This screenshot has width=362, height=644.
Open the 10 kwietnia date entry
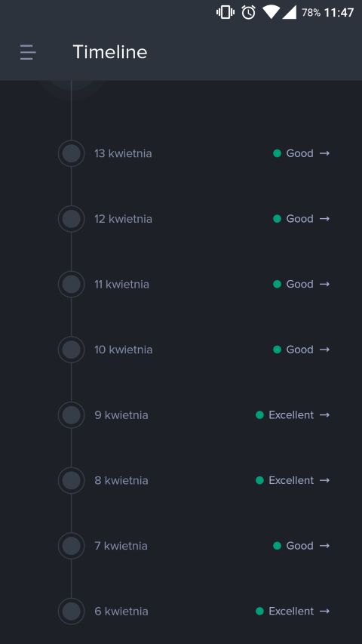123,350
